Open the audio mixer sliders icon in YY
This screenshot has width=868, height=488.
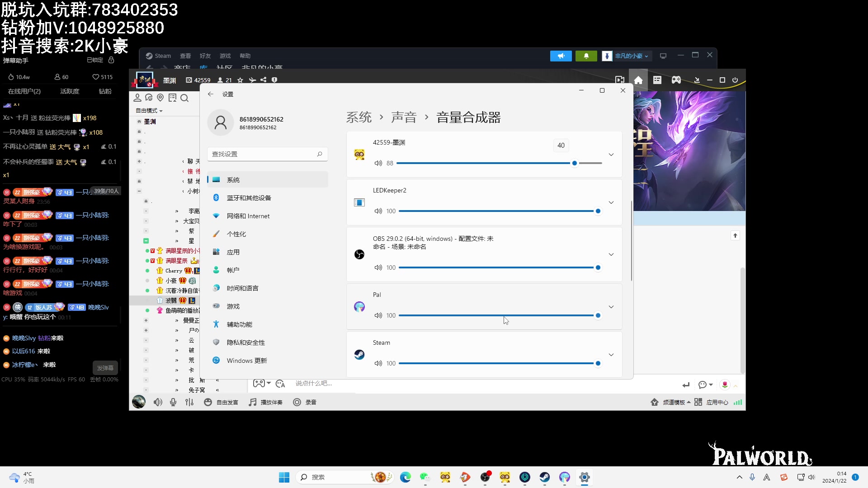point(189,402)
